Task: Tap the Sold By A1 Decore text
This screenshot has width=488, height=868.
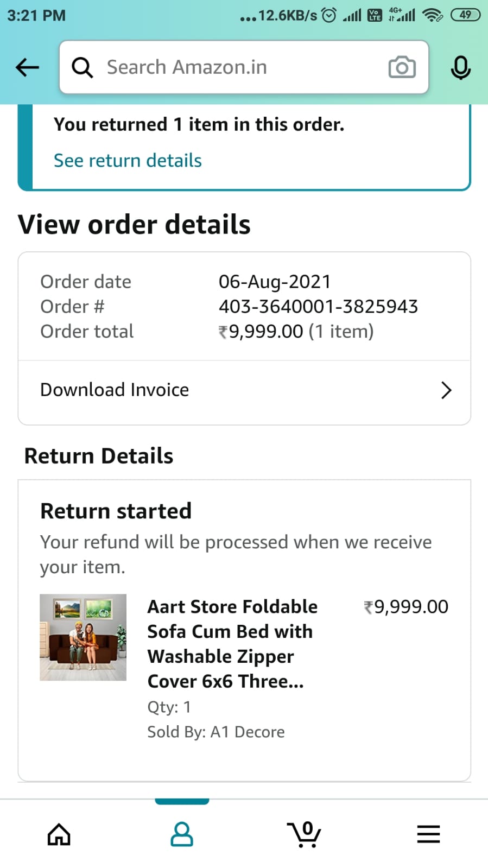Action: pos(216,732)
